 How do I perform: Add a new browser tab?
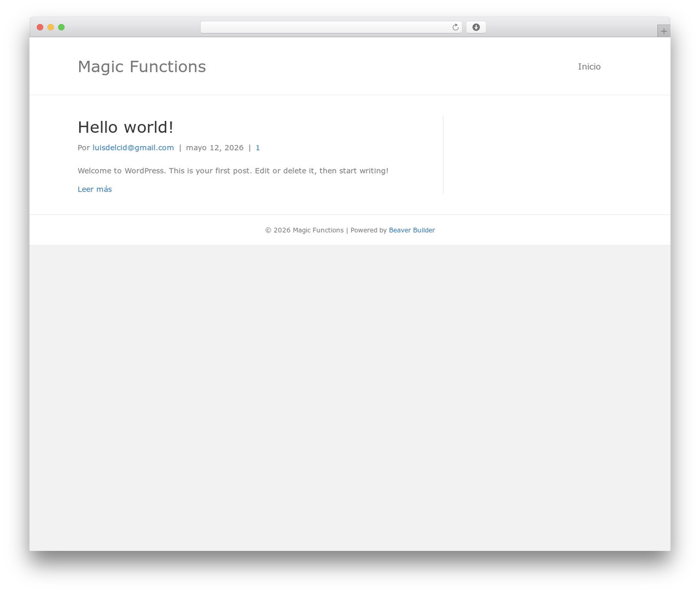click(663, 31)
